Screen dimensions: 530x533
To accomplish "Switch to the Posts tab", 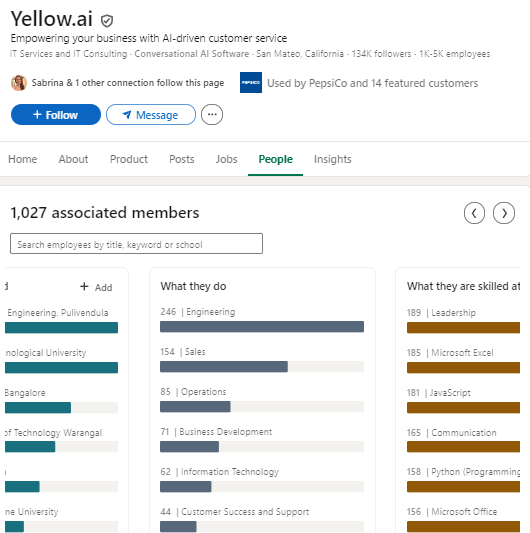I will [182, 159].
